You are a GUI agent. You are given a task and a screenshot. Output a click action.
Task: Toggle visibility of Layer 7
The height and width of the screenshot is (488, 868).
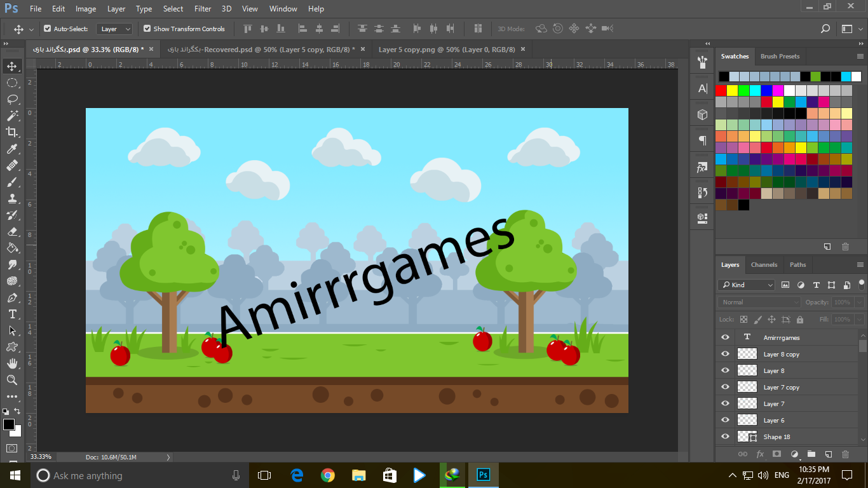click(x=725, y=403)
